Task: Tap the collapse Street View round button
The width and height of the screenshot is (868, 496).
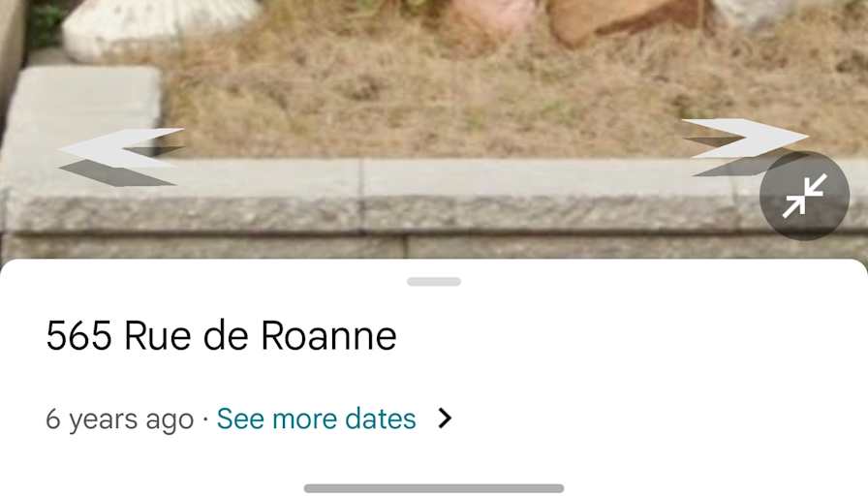Action: (804, 196)
